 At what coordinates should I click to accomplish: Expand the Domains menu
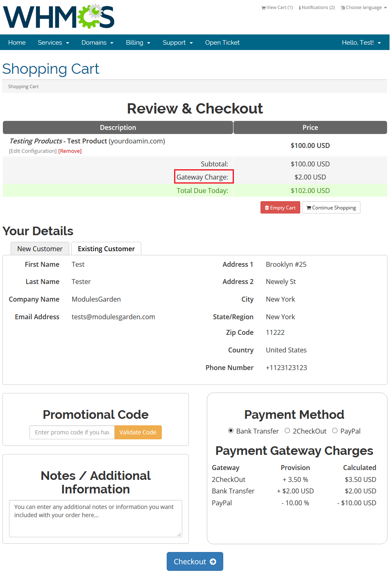(x=97, y=43)
